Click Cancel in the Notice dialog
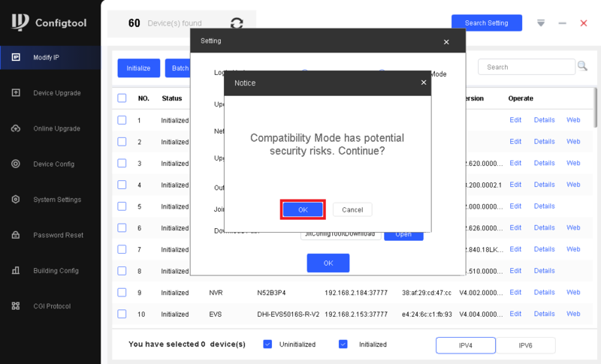The height and width of the screenshot is (364, 601). pyautogui.click(x=352, y=209)
